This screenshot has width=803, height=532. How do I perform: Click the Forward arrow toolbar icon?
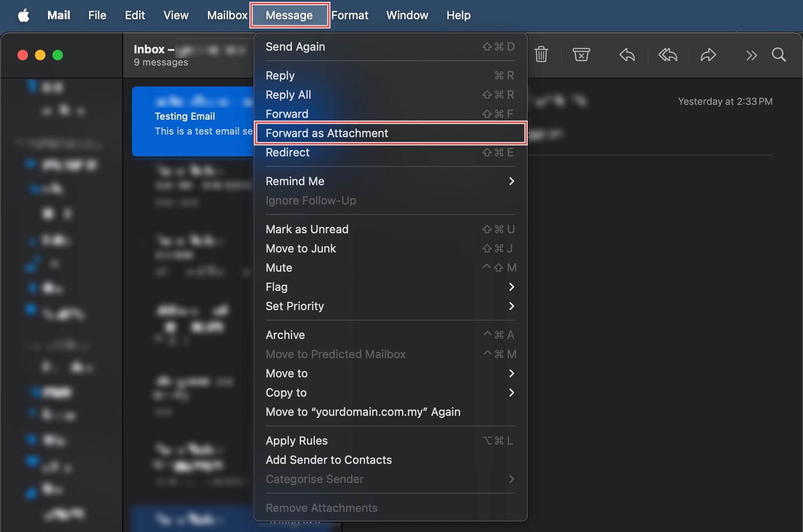tap(708, 55)
